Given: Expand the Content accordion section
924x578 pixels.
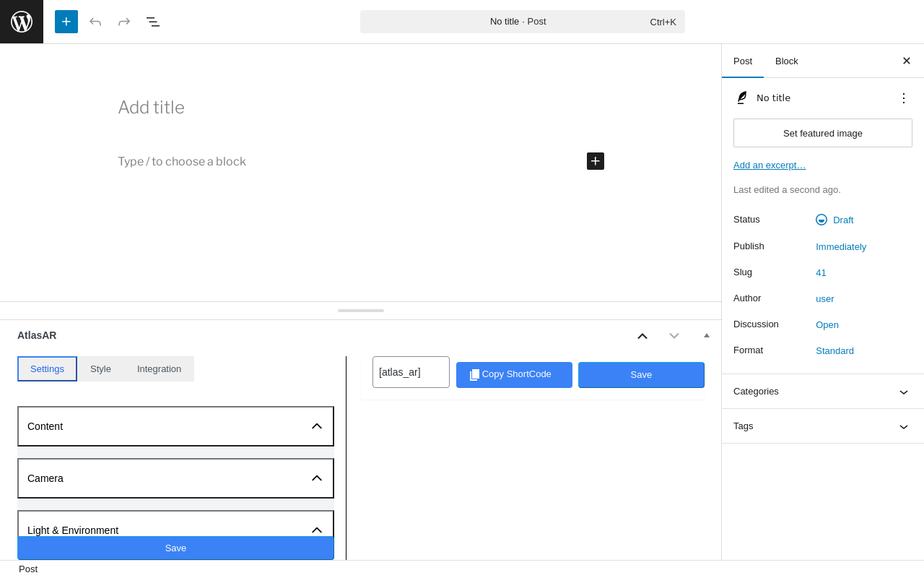Looking at the screenshot, I should [175, 426].
